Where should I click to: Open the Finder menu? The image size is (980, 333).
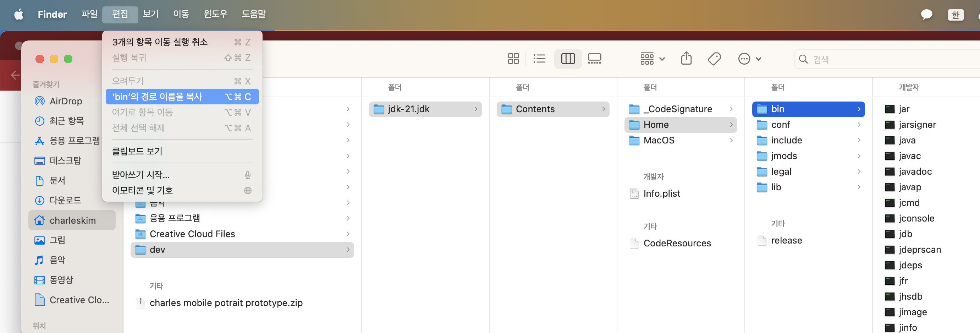pos(52,15)
